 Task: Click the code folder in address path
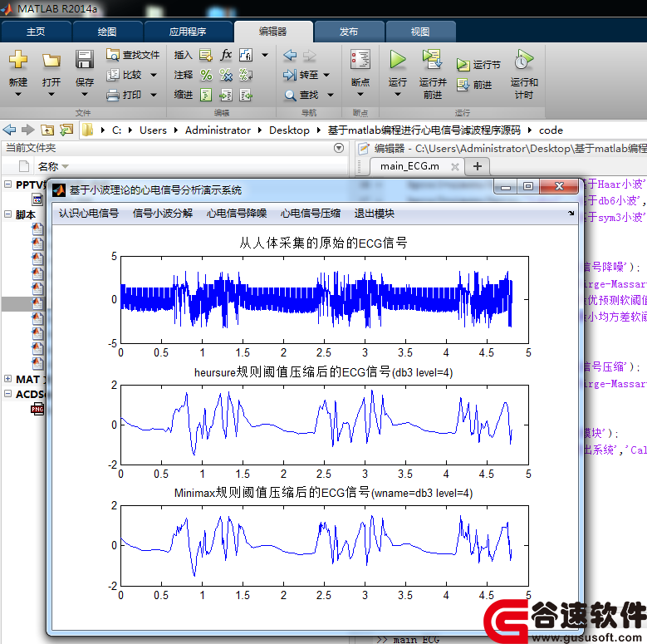coord(551,130)
